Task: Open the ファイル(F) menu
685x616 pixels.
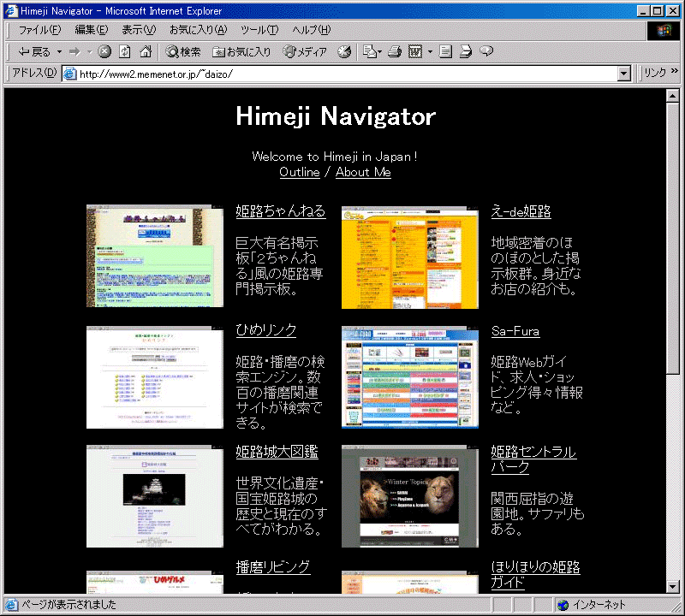Action: point(39,30)
